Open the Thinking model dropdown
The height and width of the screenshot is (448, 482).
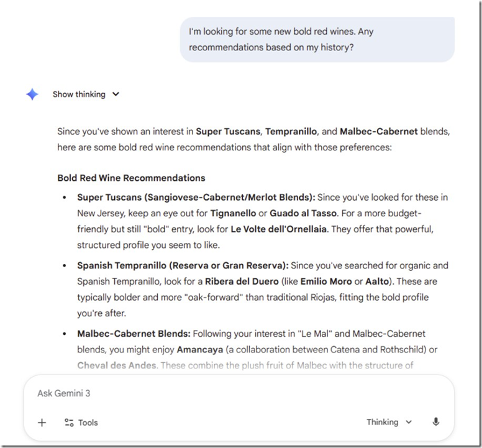point(389,422)
